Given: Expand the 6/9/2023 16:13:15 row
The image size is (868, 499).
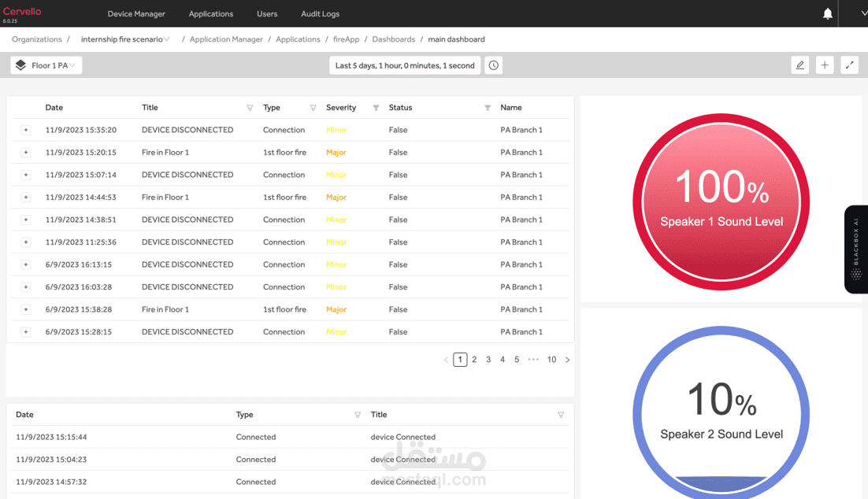Looking at the screenshot, I should (25, 264).
